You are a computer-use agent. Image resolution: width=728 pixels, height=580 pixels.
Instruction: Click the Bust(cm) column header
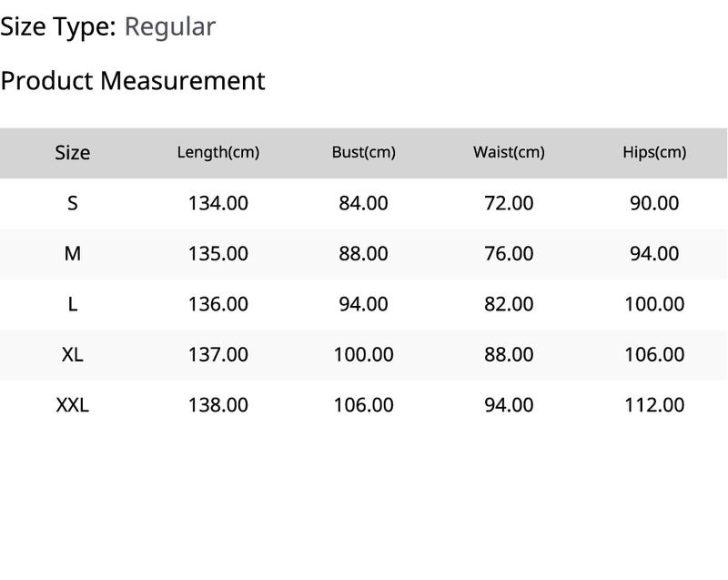click(x=363, y=152)
